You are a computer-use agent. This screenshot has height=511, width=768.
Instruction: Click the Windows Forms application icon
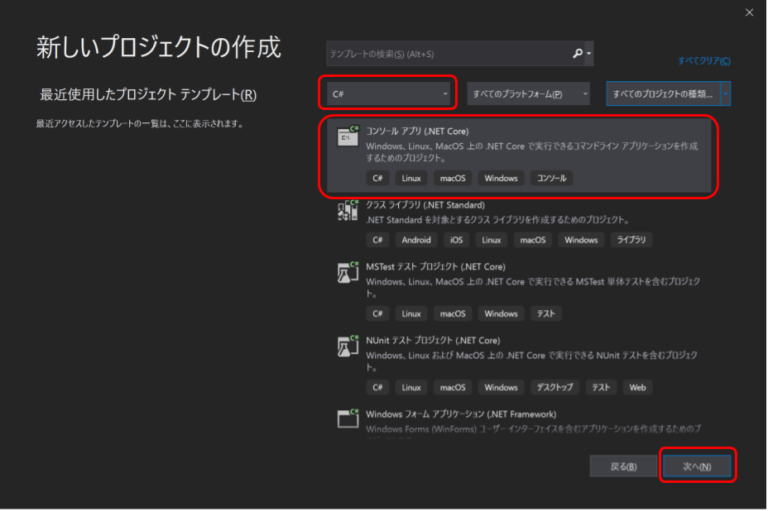pos(348,419)
